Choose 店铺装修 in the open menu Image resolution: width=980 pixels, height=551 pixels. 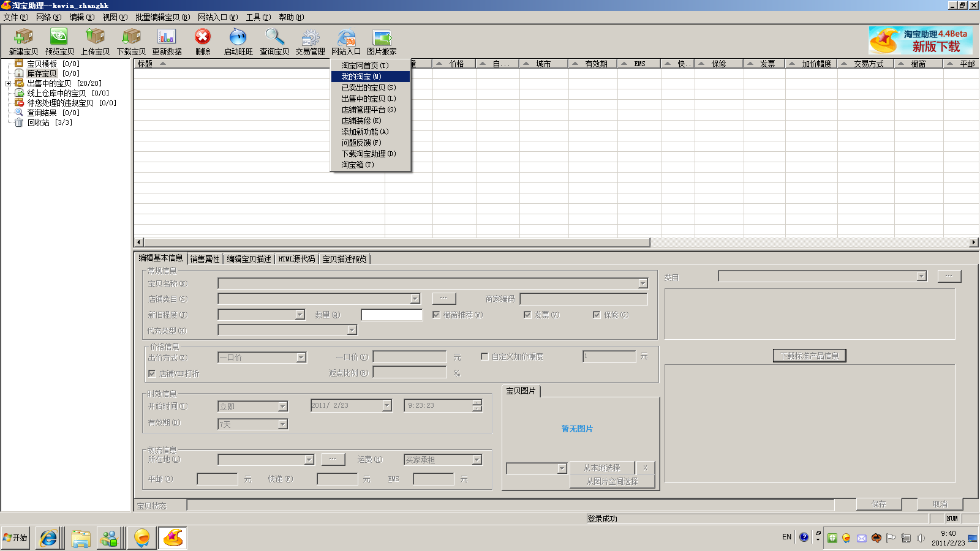371,121
